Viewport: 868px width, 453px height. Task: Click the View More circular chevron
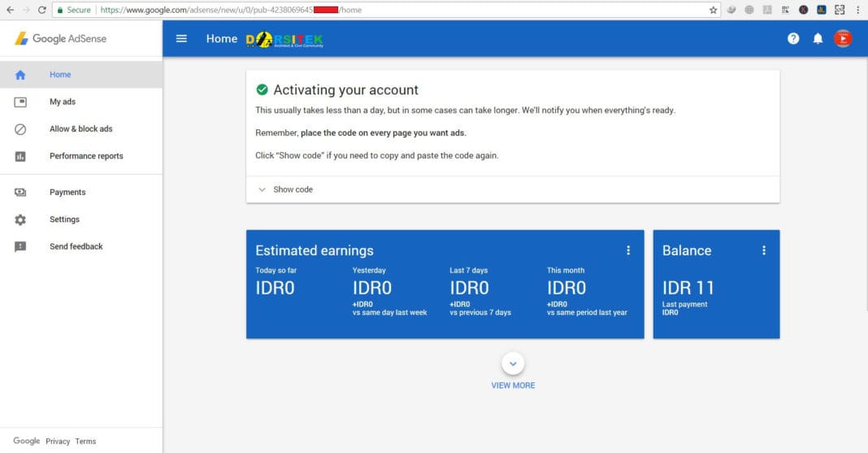(513, 364)
